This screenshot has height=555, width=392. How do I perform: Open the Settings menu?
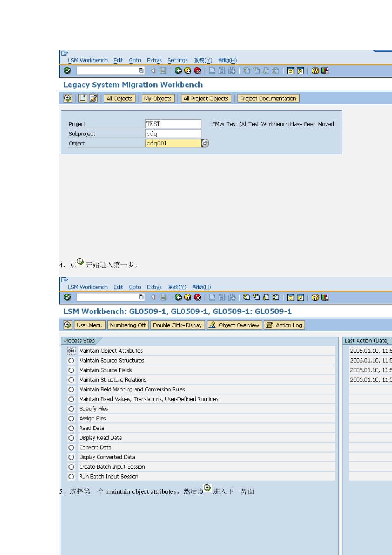[177, 60]
